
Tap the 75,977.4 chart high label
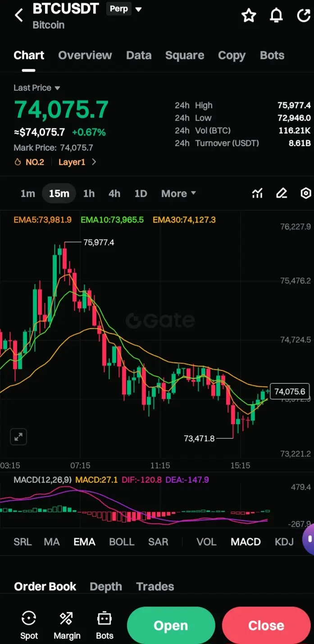(99, 242)
